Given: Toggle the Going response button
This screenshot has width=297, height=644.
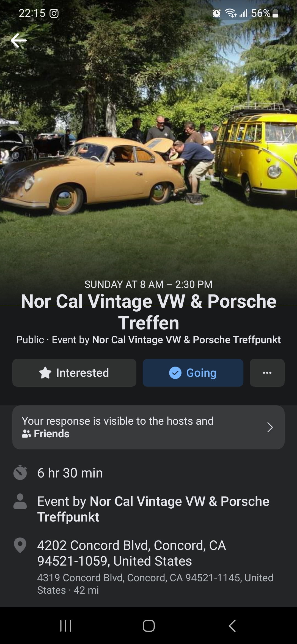Looking at the screenshot, I should pyautogui.click(x=193, y=373).
